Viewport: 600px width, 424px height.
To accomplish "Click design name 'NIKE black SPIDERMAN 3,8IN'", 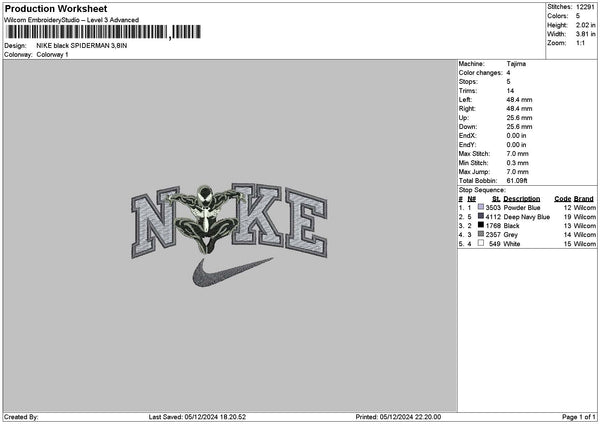I will (82, 46).
